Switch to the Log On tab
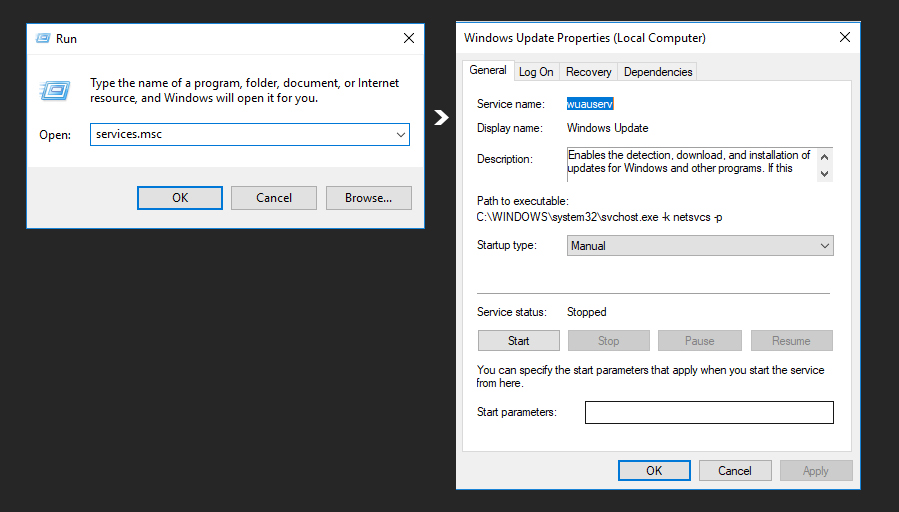 click(x=536, y=72)
